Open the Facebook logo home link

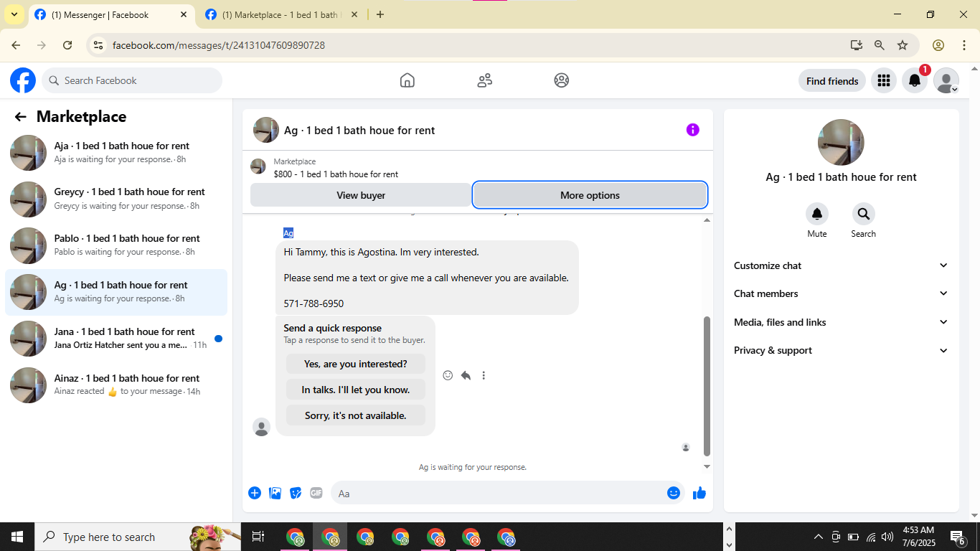[x=23, y=80]
